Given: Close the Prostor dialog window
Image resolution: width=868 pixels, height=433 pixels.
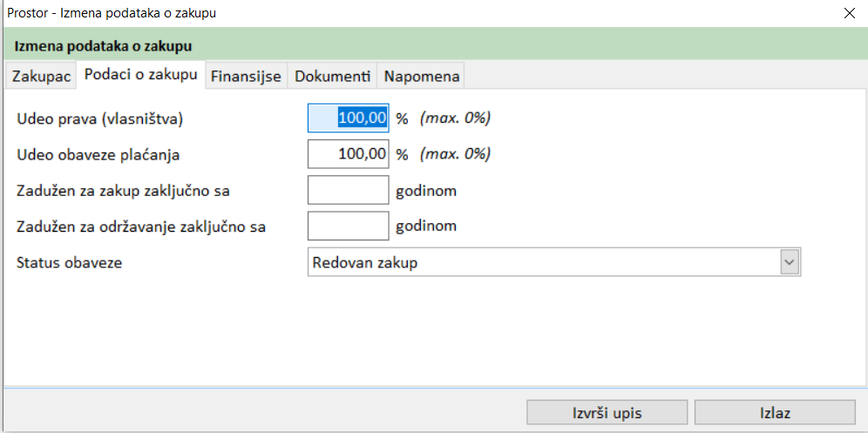Looking at the screenshot, I should pos(850,13).
